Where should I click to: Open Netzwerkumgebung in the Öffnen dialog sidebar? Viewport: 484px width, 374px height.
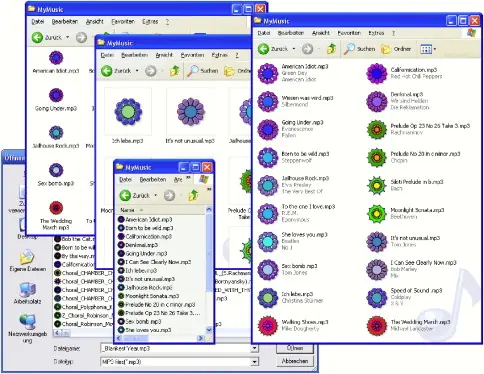[28, 328]
